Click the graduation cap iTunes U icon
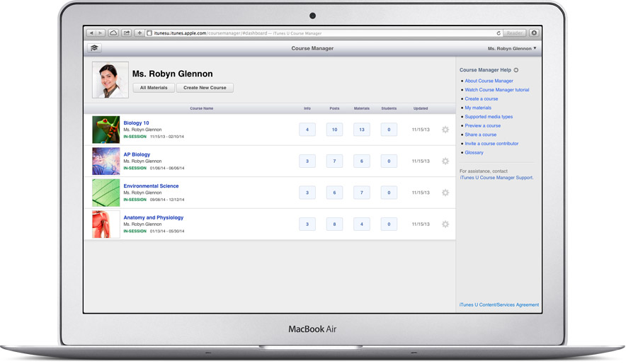The width and height of the screenshot is (626, 364). (x=94, y=48)
